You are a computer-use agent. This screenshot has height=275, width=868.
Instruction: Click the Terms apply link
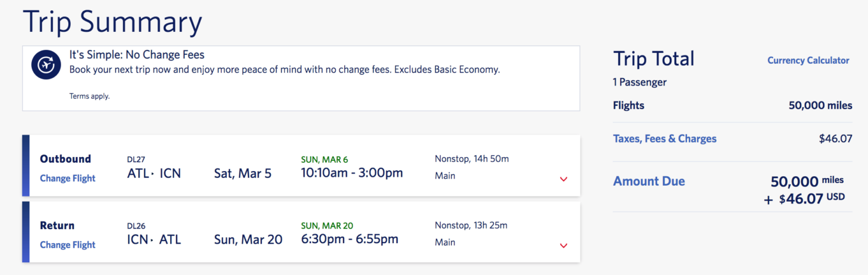point(89,96)
